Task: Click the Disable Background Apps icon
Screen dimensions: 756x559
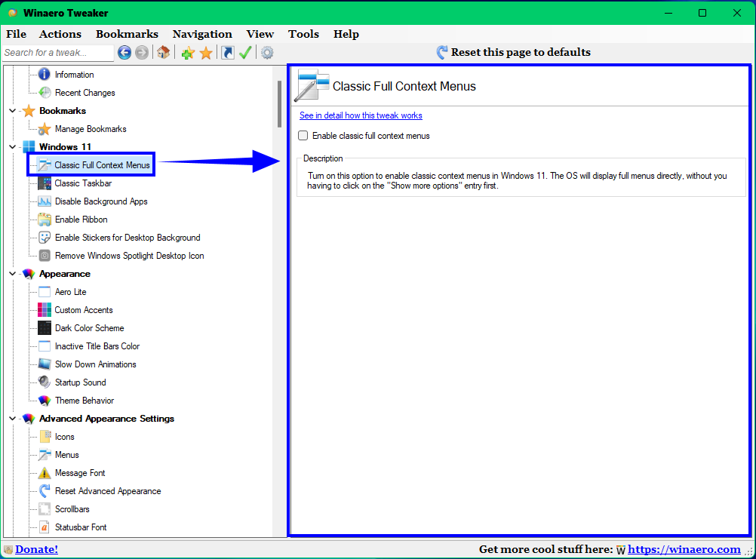Action: pos(45,201)
